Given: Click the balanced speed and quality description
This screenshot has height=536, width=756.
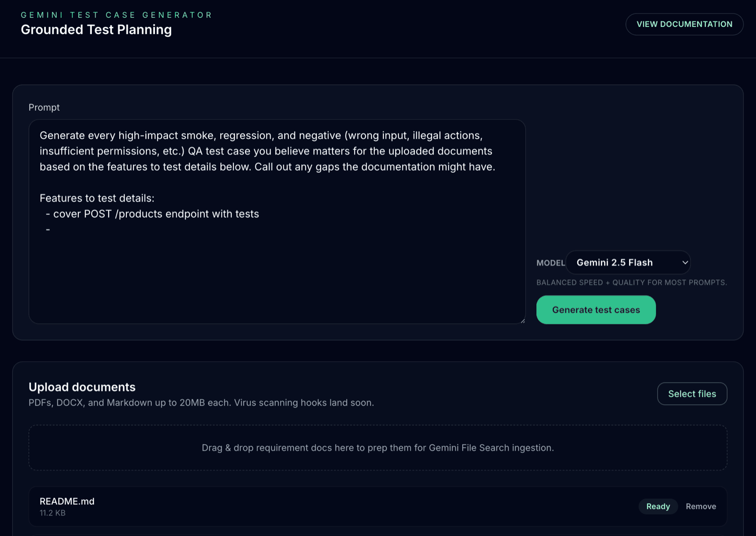Looking at the screenshot, I should click(x=631, y=282).
